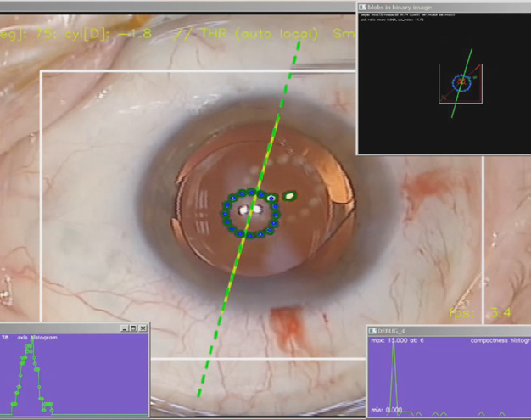
Task: Maximize the axis histogram window
Action: [133, 328]
